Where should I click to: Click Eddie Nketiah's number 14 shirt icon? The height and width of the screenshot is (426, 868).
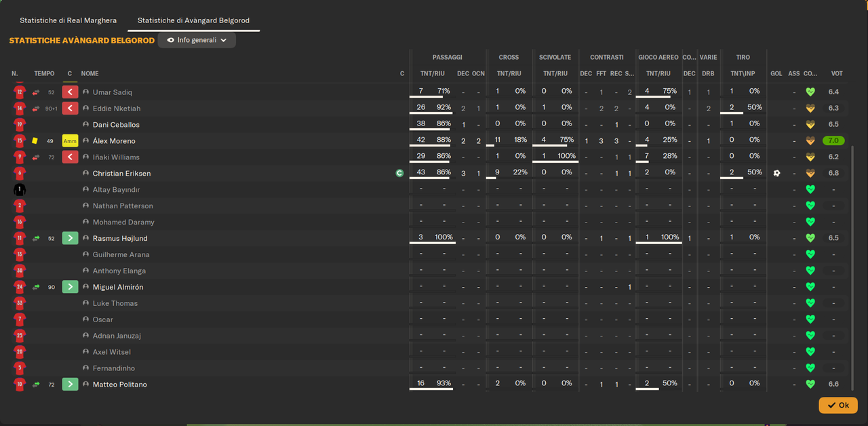tap(20, 109)
